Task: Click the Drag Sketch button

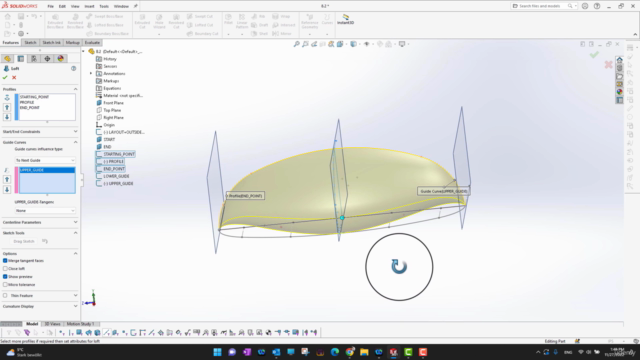Action: [x=24, y=241]
